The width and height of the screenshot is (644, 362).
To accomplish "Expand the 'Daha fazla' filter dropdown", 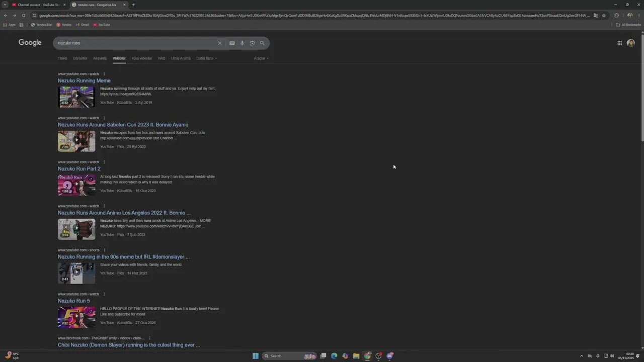I will [x=206, y=58].
